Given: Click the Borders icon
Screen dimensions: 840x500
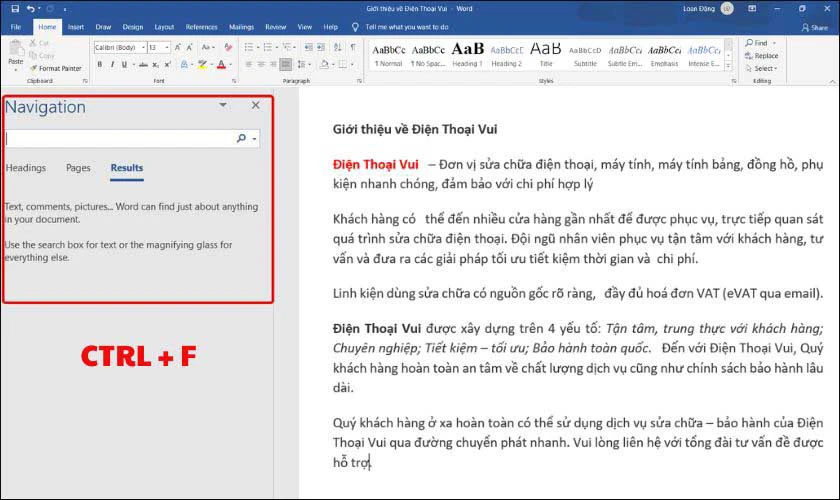Looking at the screenshot, I should coord(342,64).
